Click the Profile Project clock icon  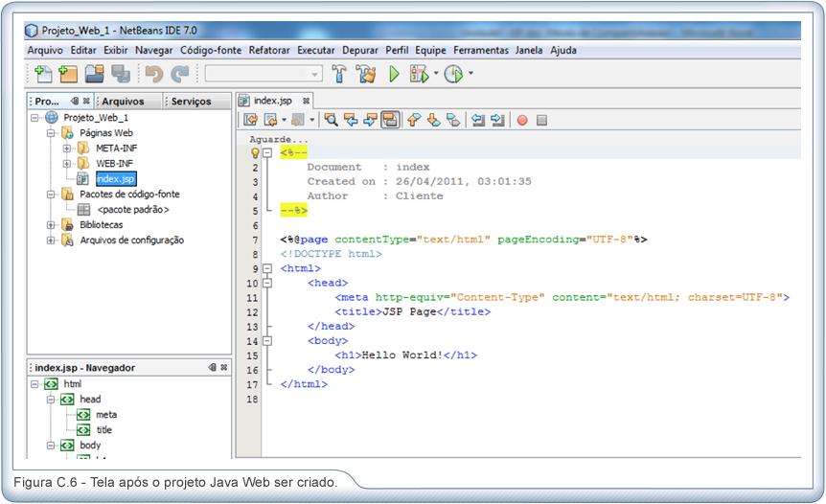pyautogui.click(x=453, y=74)
